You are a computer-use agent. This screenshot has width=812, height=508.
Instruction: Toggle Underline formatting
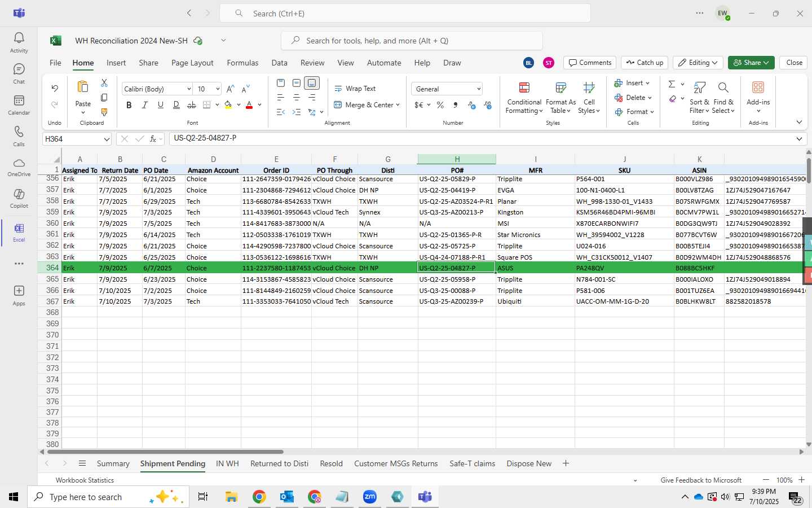161,105
